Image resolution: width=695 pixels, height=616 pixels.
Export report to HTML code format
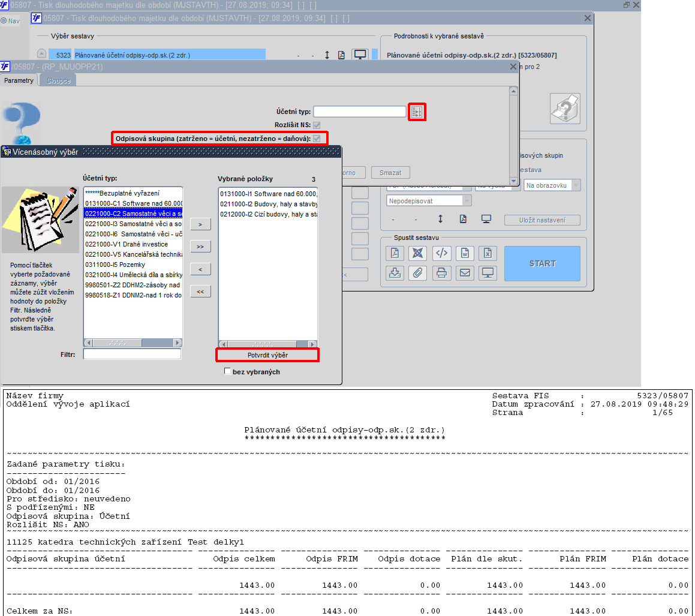coord(441,253)
